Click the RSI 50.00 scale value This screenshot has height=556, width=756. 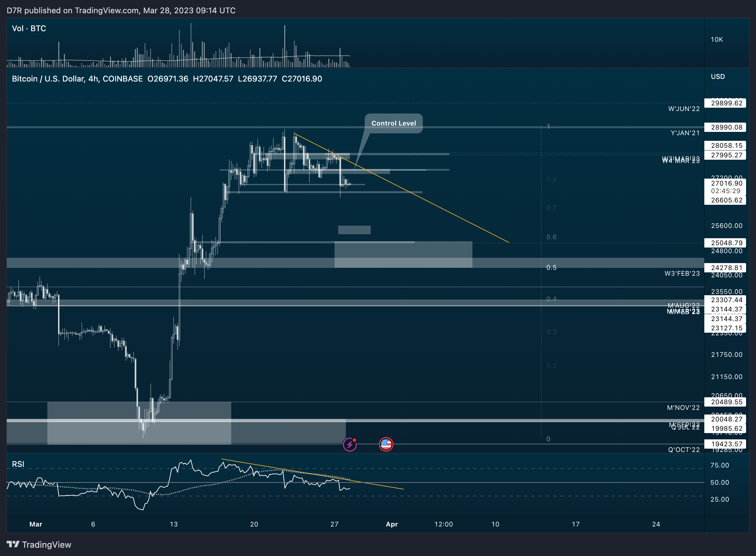pyautogui.click(x=720, y=483)
